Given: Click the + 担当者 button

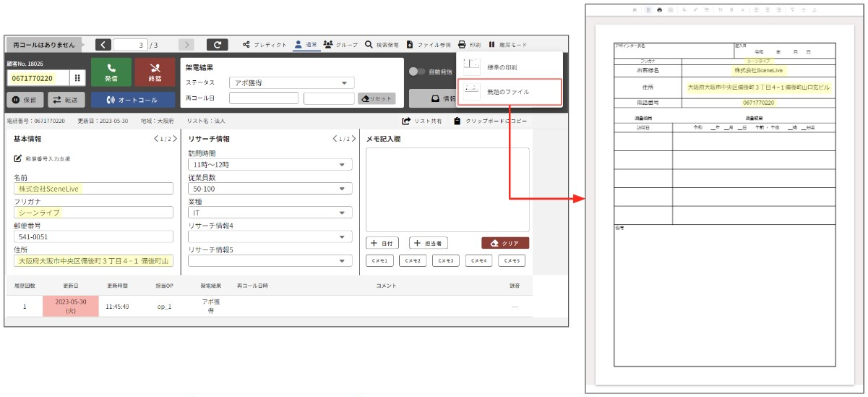Looking at the screenshot, I should [x=429, y=244].
